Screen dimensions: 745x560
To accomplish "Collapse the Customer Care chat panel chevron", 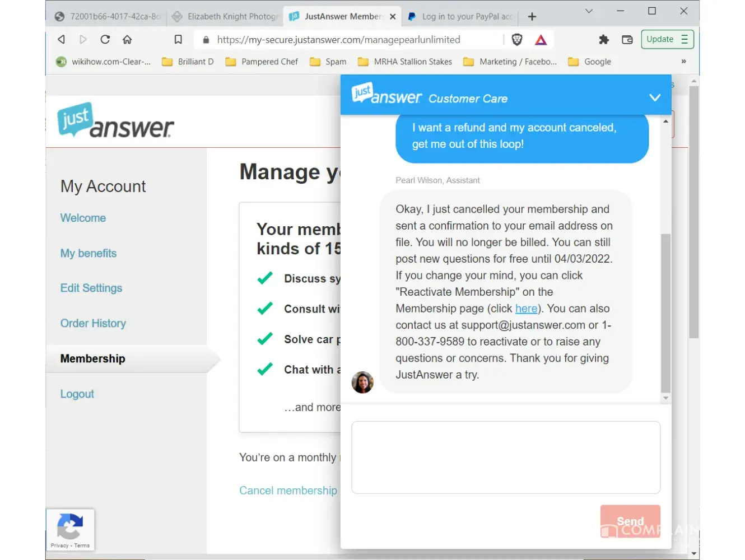I will click(x=654, y=97).
